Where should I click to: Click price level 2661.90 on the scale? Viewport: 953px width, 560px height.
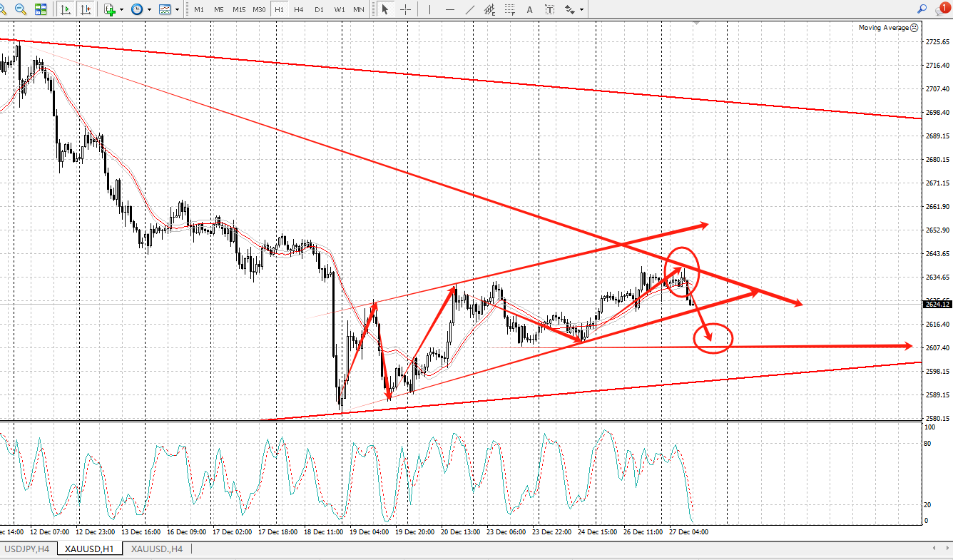pyautogui.click(x=937, y=207)
